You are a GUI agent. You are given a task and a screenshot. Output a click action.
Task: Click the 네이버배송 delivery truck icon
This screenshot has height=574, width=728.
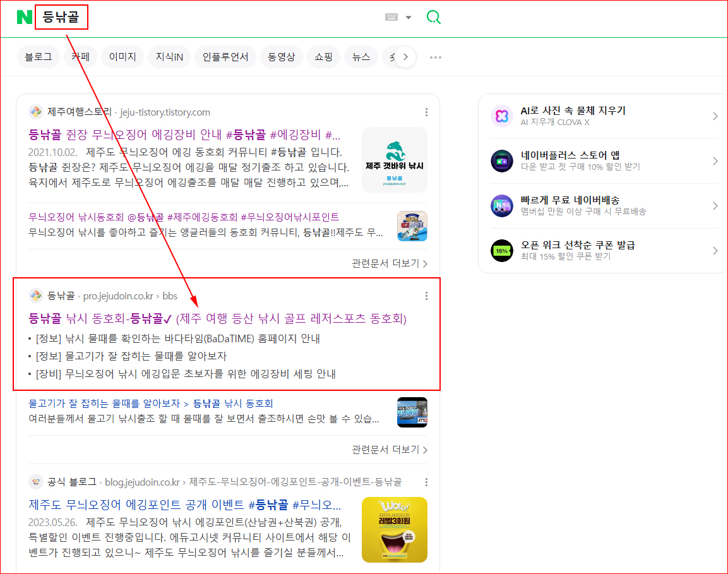pyautogui.click(x=502, y=206)
